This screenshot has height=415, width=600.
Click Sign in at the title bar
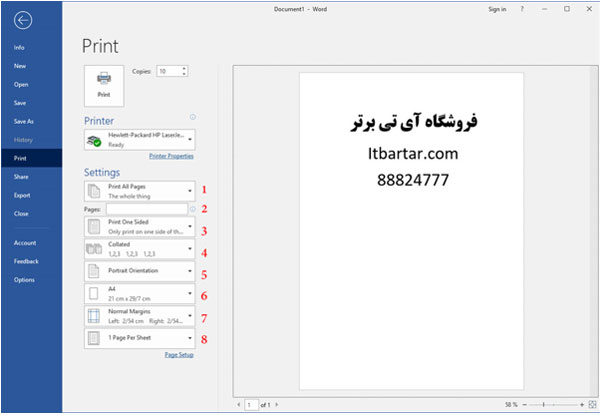[x=497, y=9]
